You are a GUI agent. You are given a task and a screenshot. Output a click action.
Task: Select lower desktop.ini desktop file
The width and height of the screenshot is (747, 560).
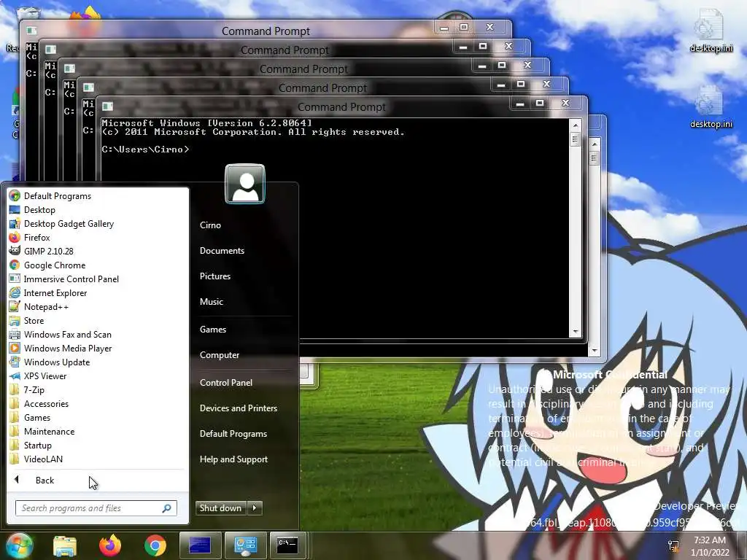pos(711,106)
